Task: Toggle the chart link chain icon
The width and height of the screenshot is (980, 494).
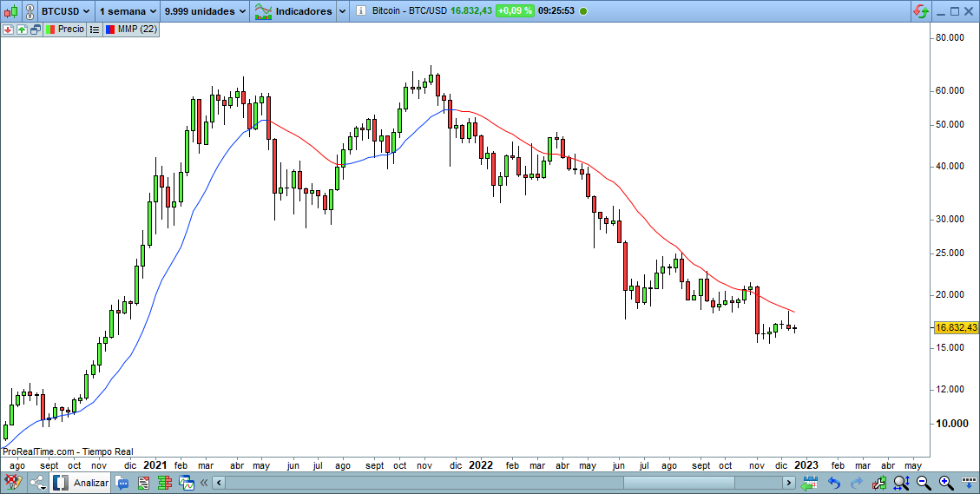Action: 30,11
